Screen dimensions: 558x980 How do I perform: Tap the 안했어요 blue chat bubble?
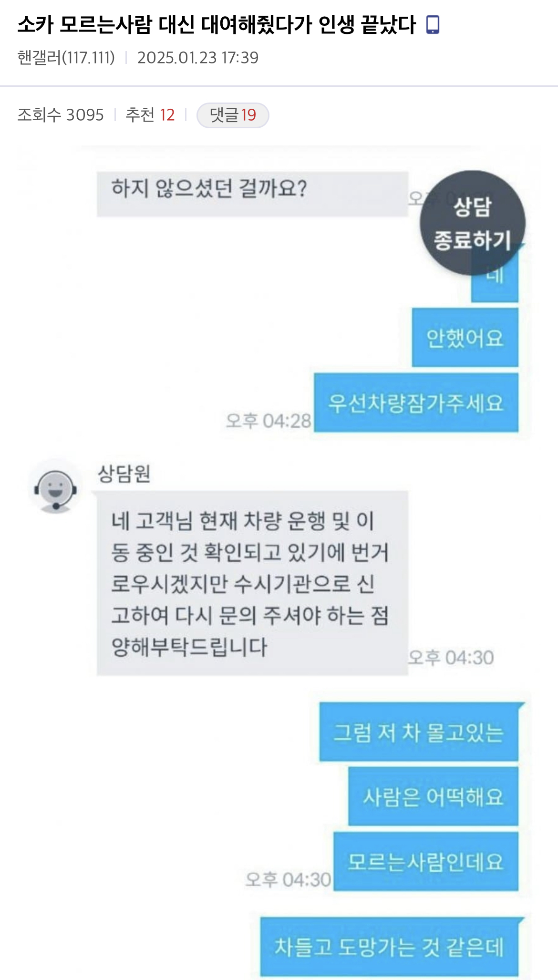[465, 338]
